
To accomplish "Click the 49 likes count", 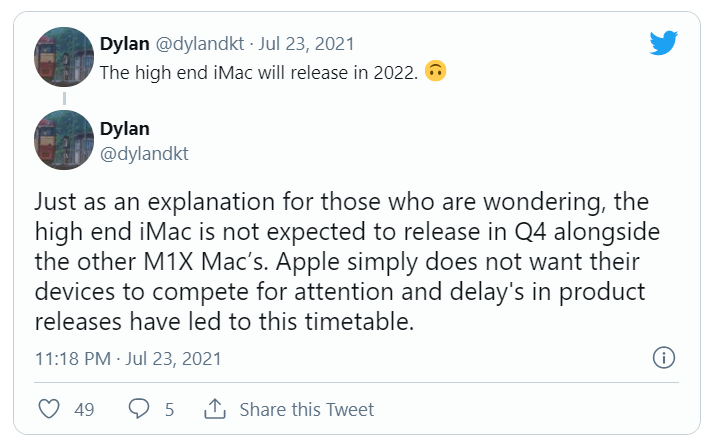I will pyautogui.click(x=84, y=409).
